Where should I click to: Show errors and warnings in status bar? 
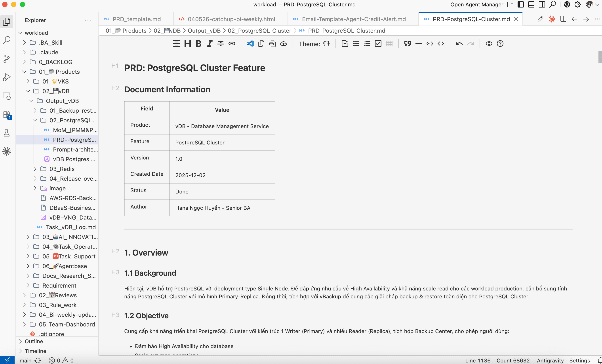61,360
